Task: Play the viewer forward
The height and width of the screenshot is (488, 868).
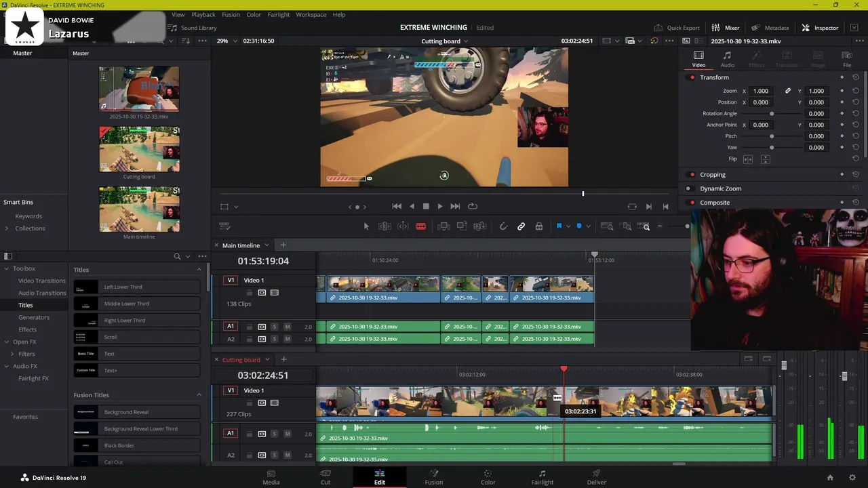Action: tap(439, 206)
